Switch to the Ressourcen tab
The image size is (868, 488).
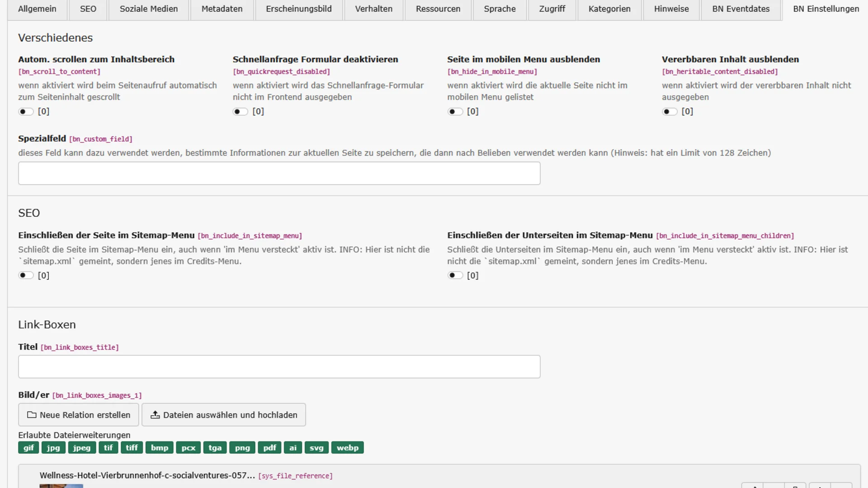[438, 9]
